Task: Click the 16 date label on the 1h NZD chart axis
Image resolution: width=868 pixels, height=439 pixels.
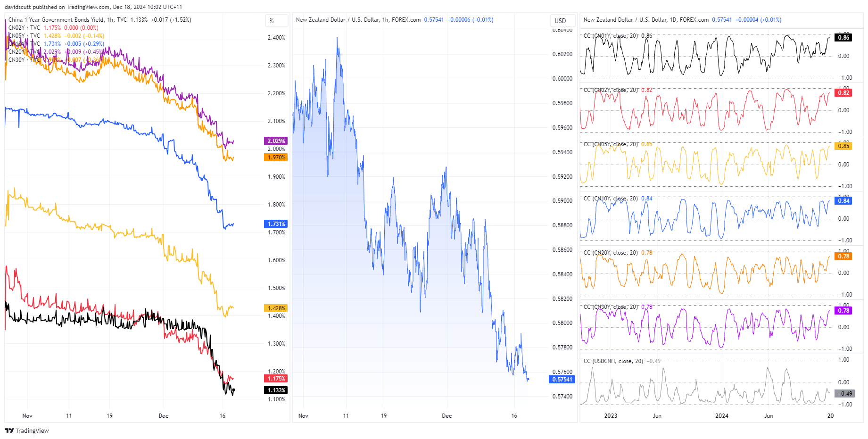Action: pyautogui.click(x=514, y=416)
